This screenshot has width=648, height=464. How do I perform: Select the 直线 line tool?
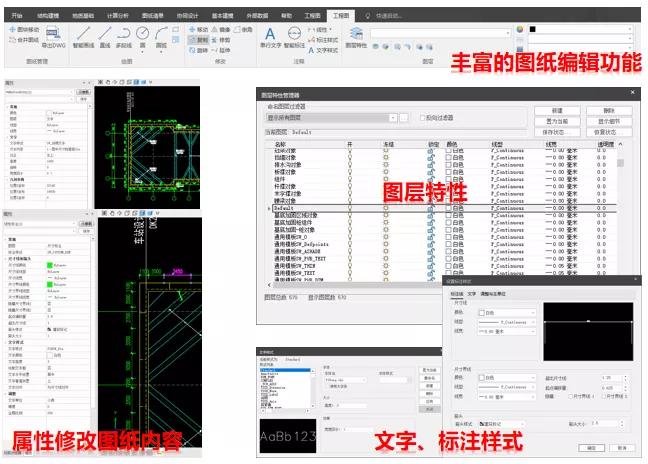105,36
